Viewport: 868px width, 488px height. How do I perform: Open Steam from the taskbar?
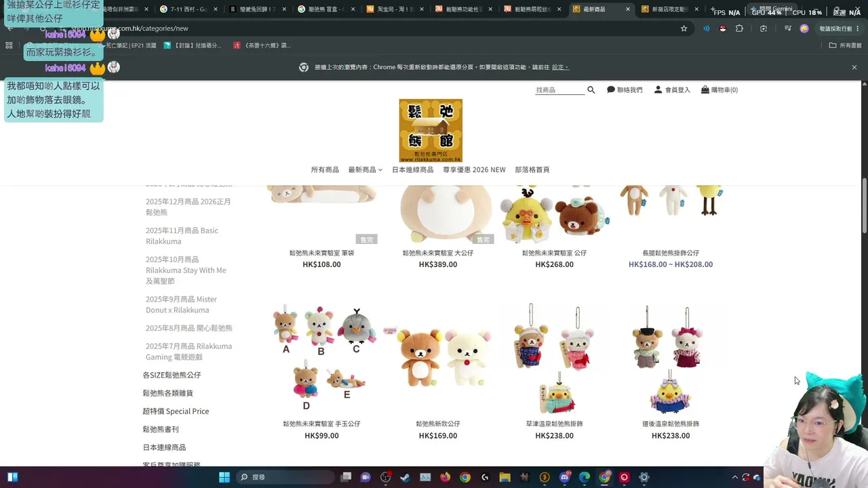coord(406,477)
